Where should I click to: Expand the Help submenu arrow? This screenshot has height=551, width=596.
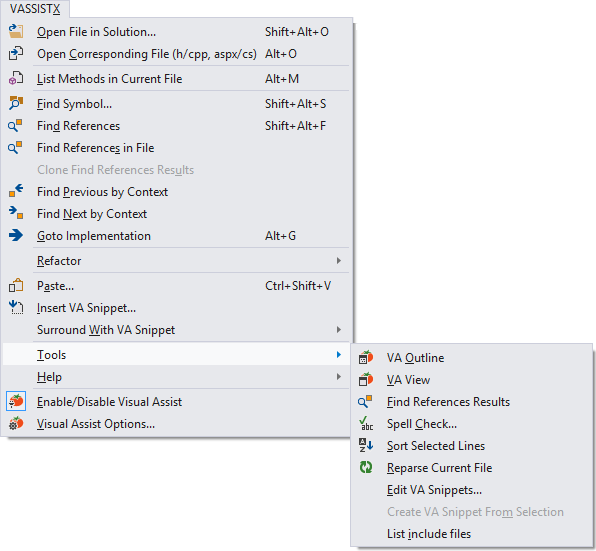[339, 377]
